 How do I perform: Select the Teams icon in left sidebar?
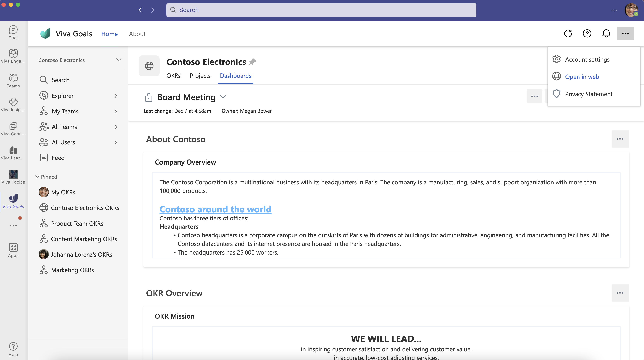(13, 80)
